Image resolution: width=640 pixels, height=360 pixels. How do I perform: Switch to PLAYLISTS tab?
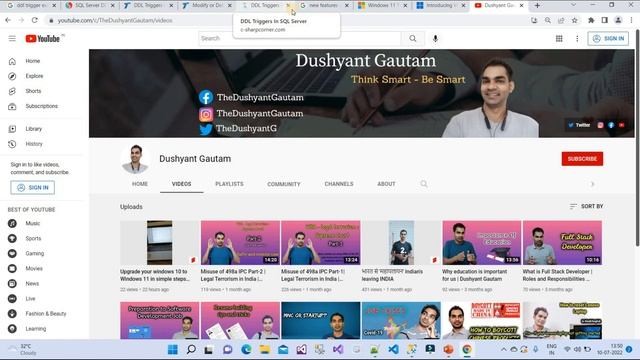(229, 184)
